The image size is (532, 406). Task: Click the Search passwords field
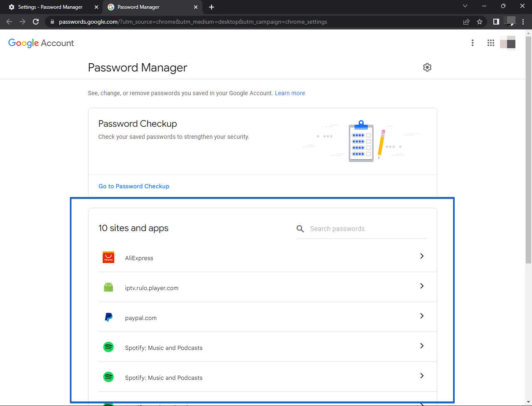pos(366,229)
